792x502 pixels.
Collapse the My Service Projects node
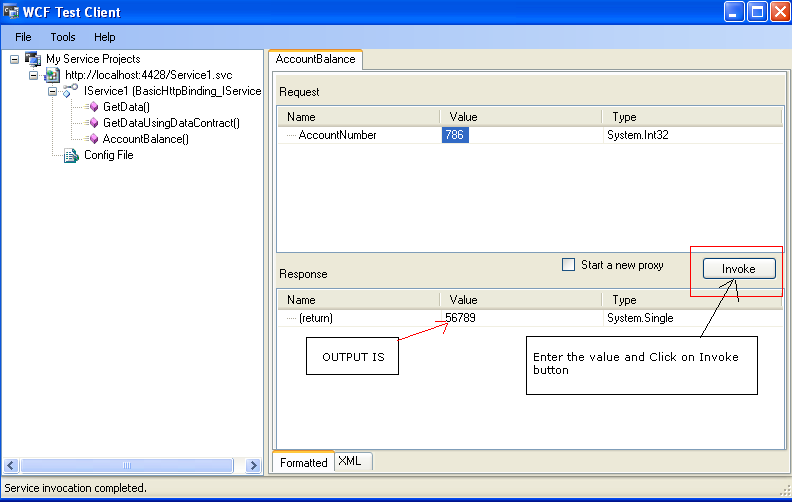click(x=14, y=60)
